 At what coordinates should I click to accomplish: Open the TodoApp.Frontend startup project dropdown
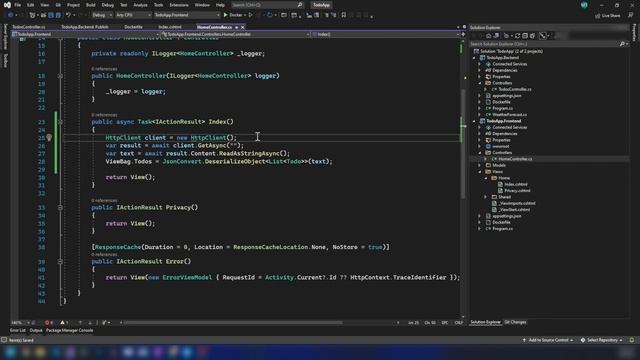pyautogui.click(x=187, y=15)
